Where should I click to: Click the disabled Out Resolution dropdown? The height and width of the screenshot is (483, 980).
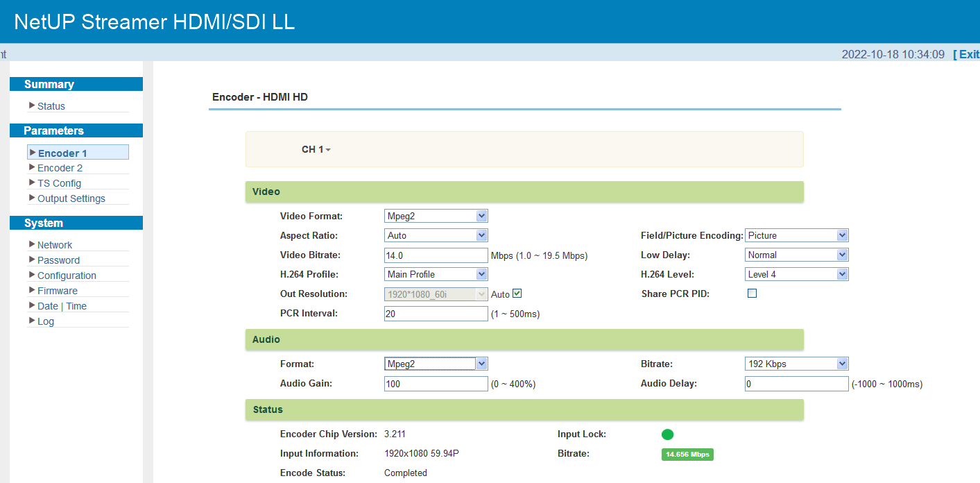click(436, 294)
